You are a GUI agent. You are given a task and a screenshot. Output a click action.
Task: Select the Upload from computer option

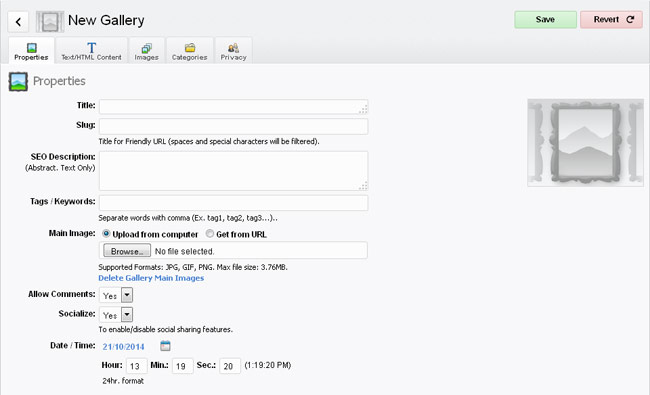[x=106, y=234]
